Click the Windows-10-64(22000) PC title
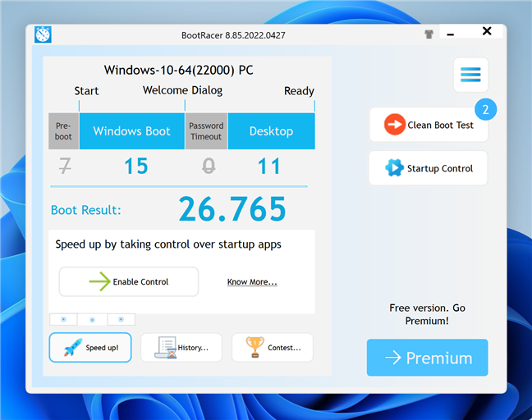Image resolution: width=532 pixels, height=420 pixels. (x=178, y=71)
